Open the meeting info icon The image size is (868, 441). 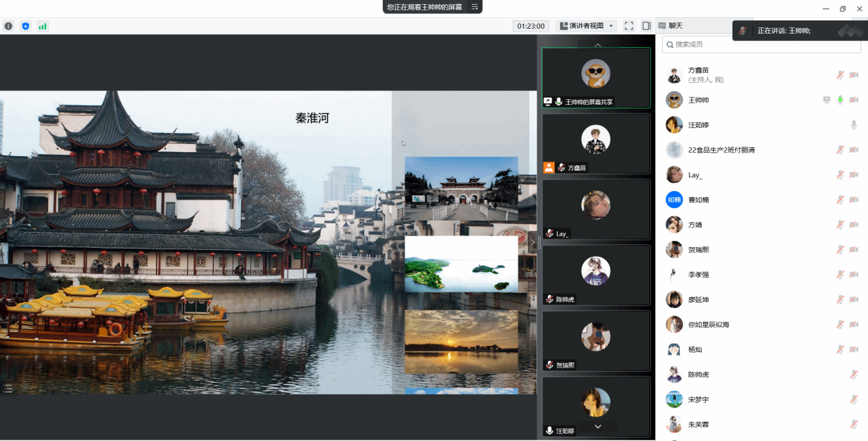click(x=8, y=26)
